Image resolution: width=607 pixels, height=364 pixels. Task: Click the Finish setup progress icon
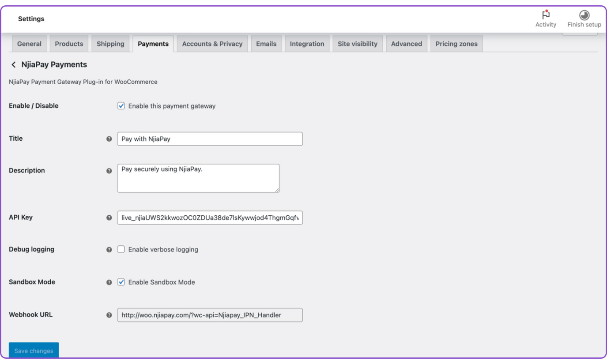point(584,15)
